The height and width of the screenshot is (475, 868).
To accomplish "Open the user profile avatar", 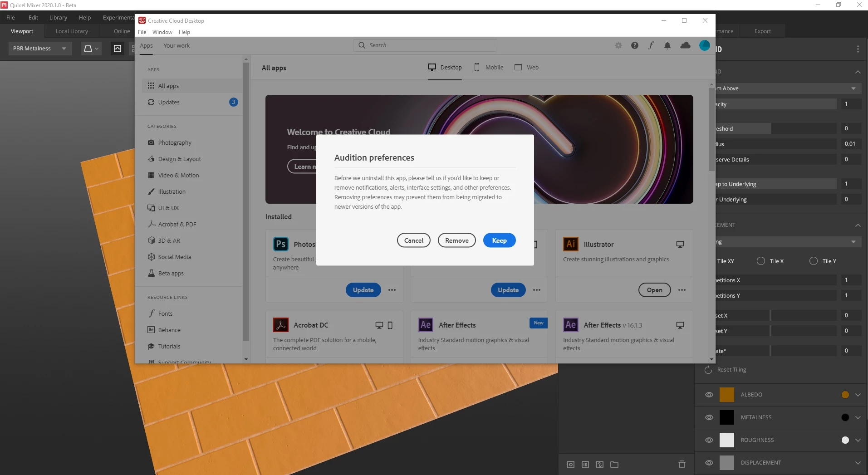I will [x=704, y=45].
